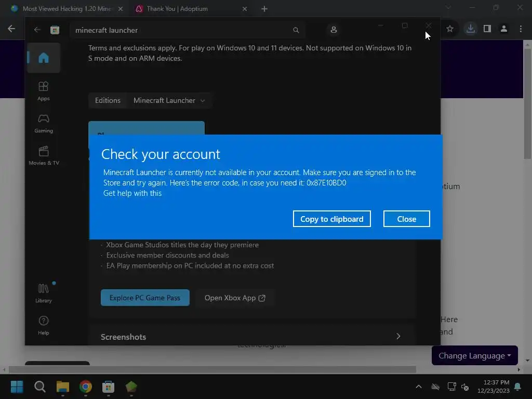Click the Microsoft Store logo icon in title bar
This screenshot has width=532, height=399.
(55, 30)
